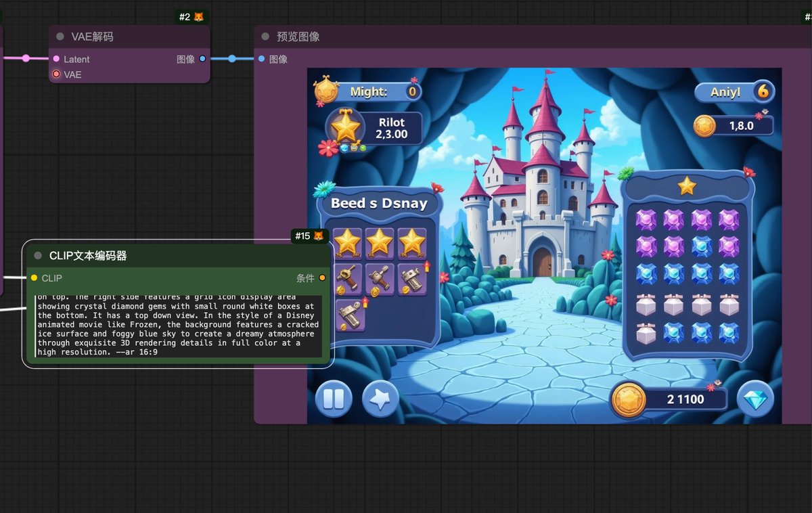Click the pink Latent input port

pos(56,59)
